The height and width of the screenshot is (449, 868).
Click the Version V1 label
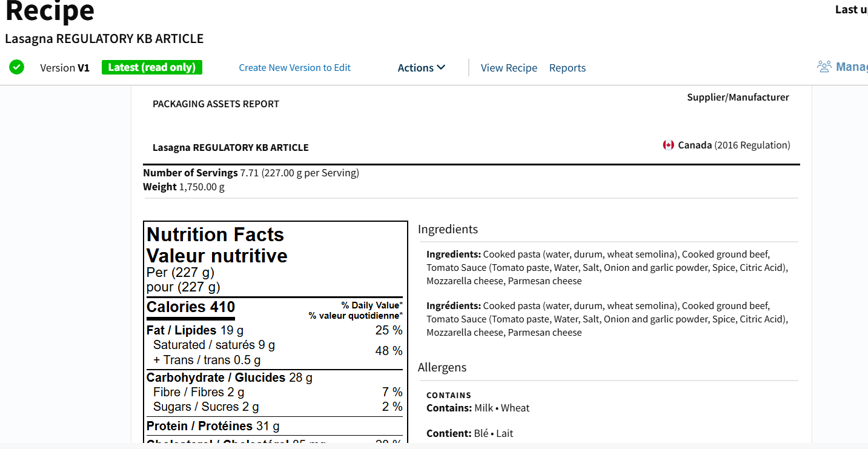[64, 67]
